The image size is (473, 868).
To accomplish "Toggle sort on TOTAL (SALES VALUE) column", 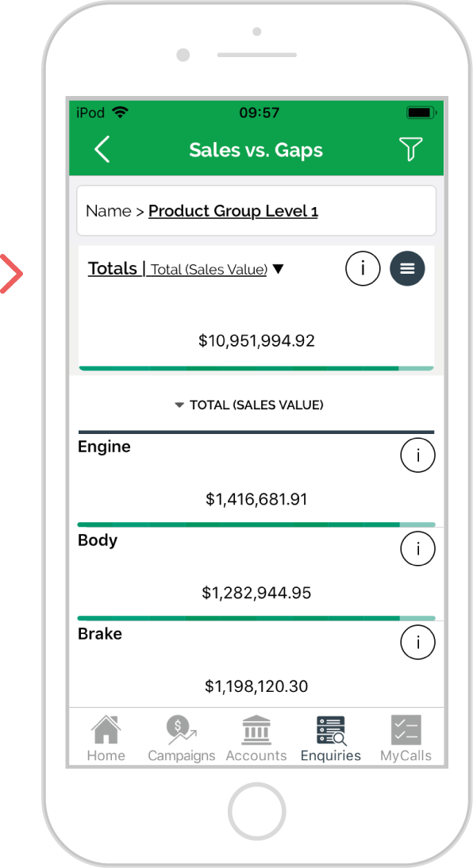I will pyautogui.click(x=249, y=405).
